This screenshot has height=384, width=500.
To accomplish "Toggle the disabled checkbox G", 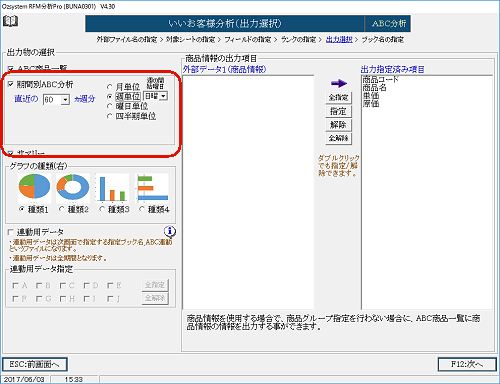I will pos(39,299).
